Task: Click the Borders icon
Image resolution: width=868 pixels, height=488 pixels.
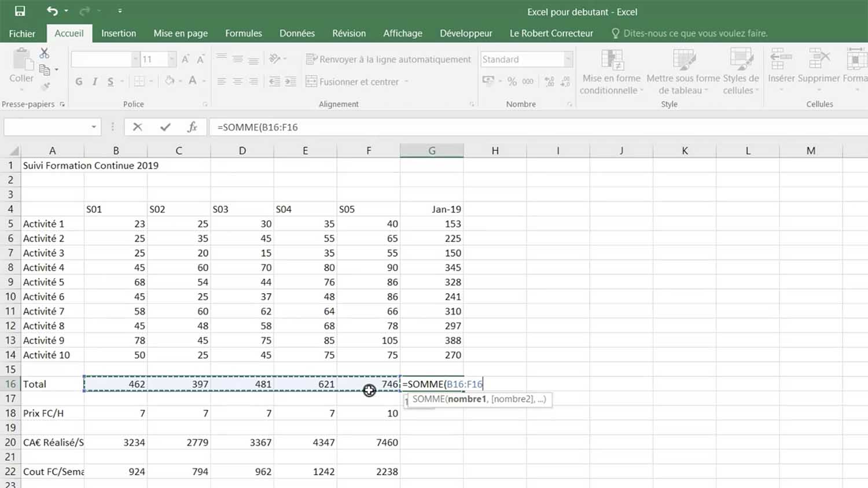Action: (x=139, y=82)
